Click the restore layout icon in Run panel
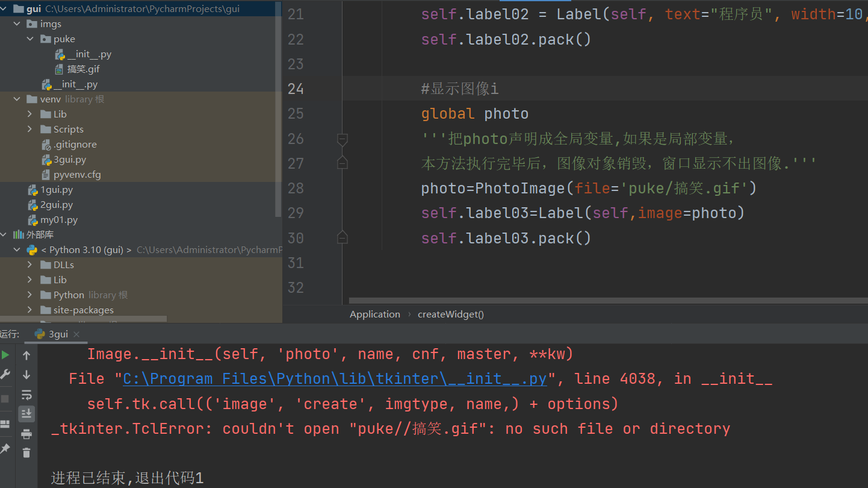The height and width of the screenshot is (488, 868). point(5,424)
